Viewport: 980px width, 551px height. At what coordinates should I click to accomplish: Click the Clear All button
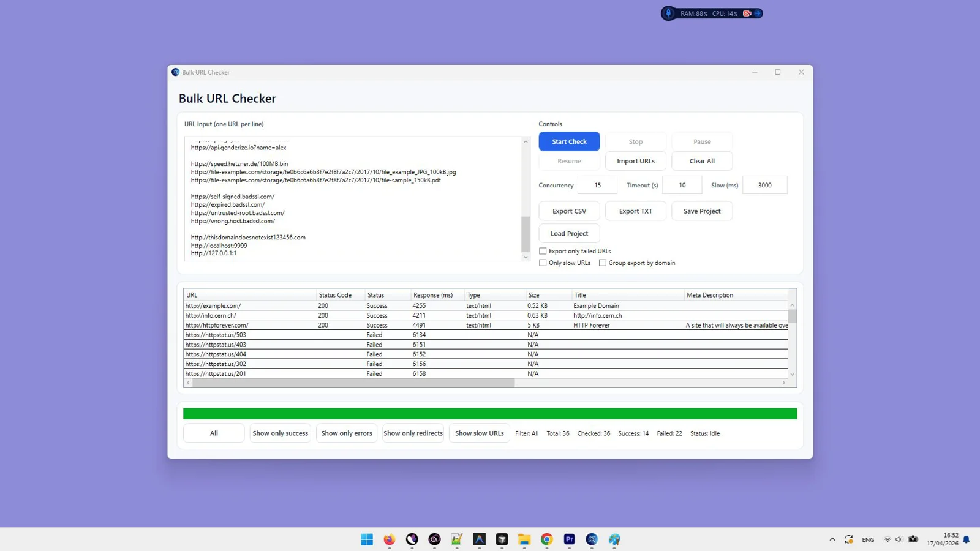click(x=702, y=161)
